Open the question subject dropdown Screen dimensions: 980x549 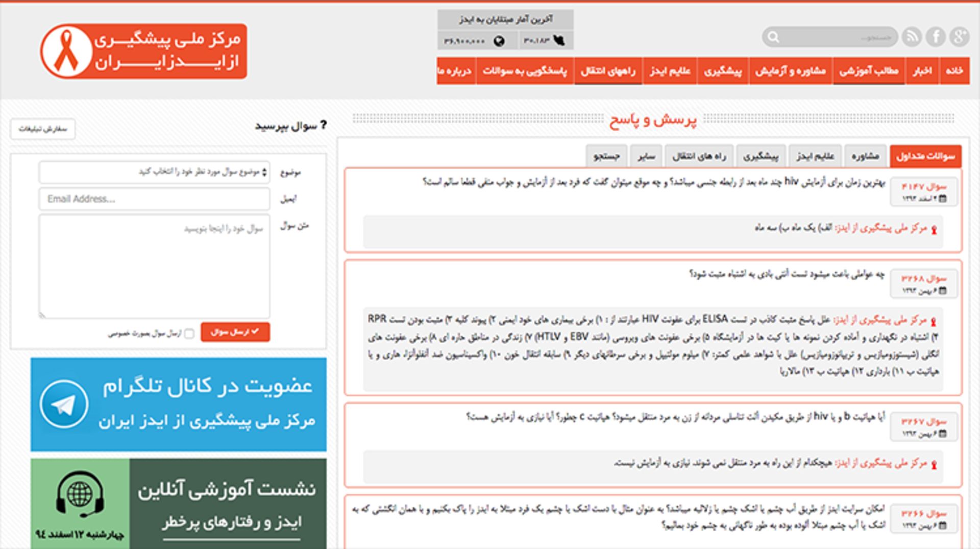pos(154,172)
